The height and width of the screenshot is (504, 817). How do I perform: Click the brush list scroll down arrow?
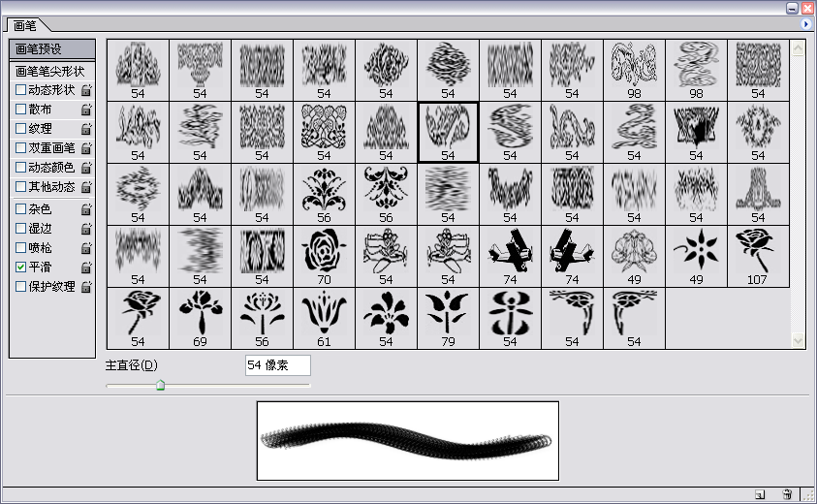[798, 340]
